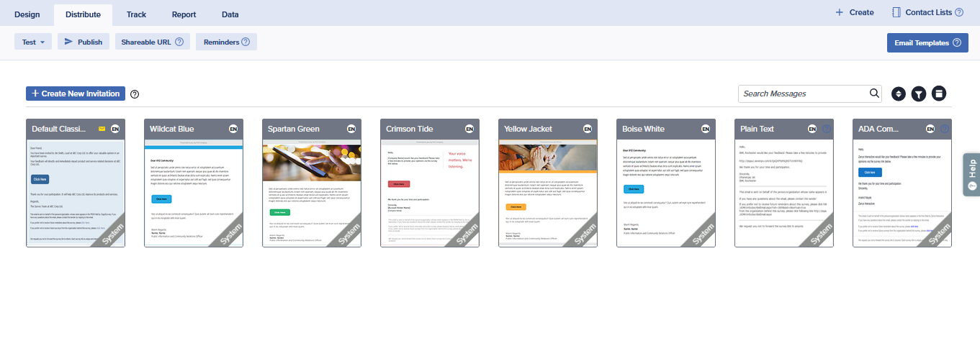This screenshot has height=351, width=980.
Task: Click the help icon on the ADA card
Action: click(x=945, y=129)
